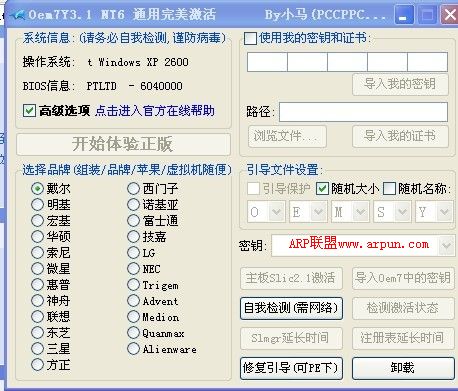
Task: Click the 导入我的密钥 button
Action: pos(400,84)
